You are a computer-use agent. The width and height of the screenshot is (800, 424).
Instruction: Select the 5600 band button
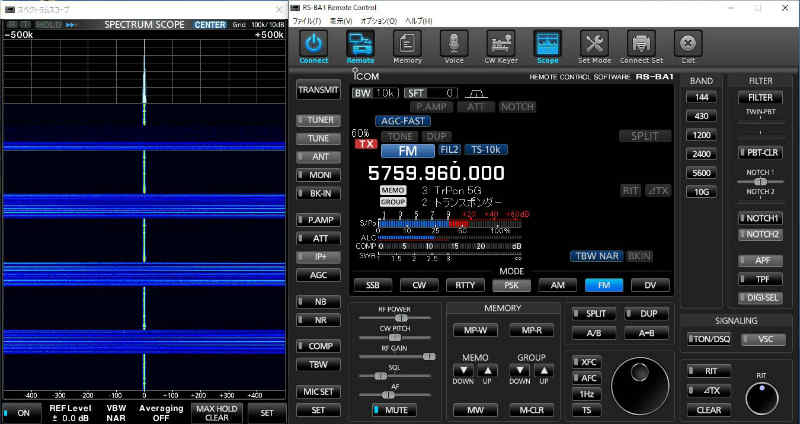click(x=702, y=173)
